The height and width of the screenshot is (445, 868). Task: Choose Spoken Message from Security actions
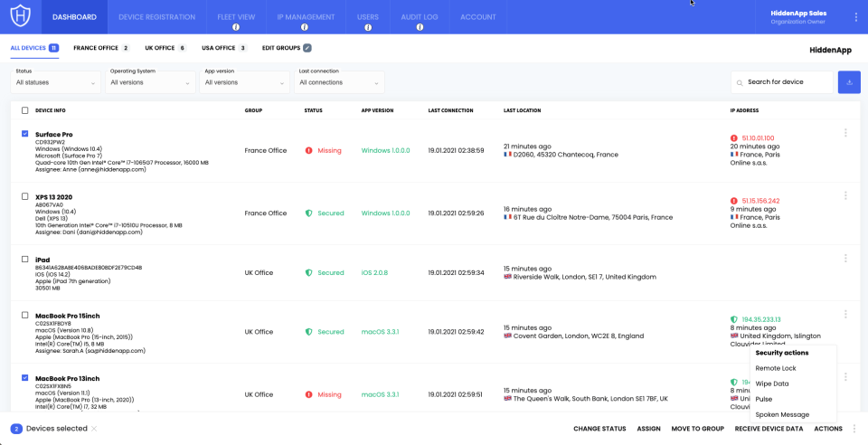[x=782, y=414]
